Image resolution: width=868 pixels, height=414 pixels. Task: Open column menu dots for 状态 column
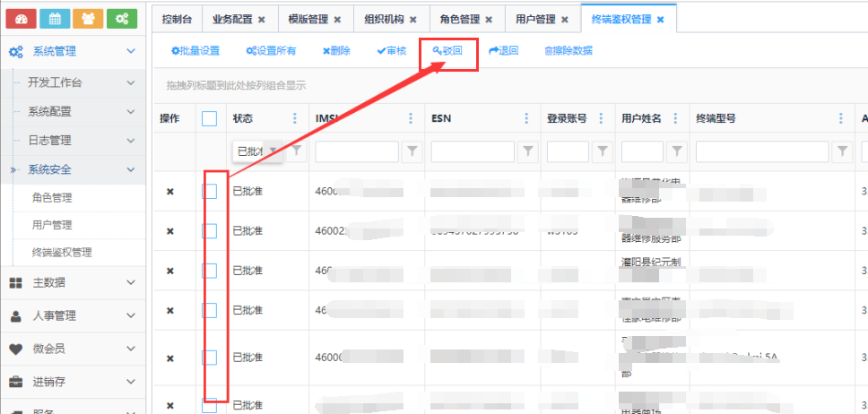295,118
